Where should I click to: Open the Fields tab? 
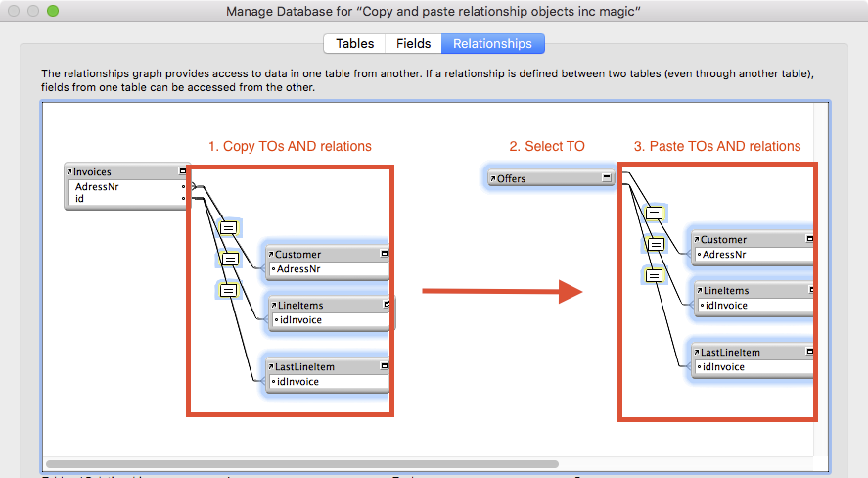click(x=413, y=44)
